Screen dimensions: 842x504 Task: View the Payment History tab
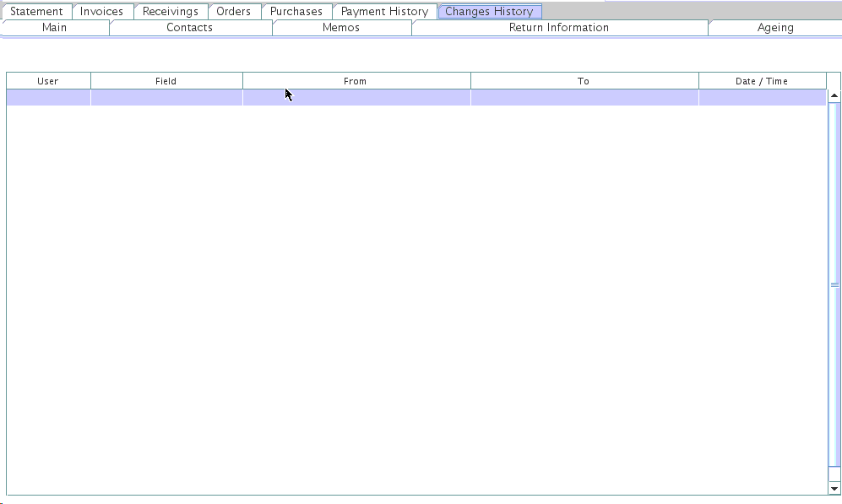click(x=384, y=12)
